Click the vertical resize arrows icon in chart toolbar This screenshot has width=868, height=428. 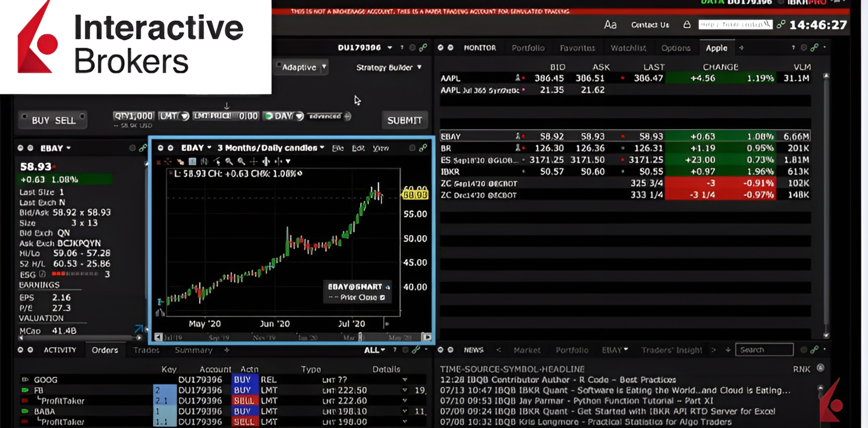[x=266, y=162]
